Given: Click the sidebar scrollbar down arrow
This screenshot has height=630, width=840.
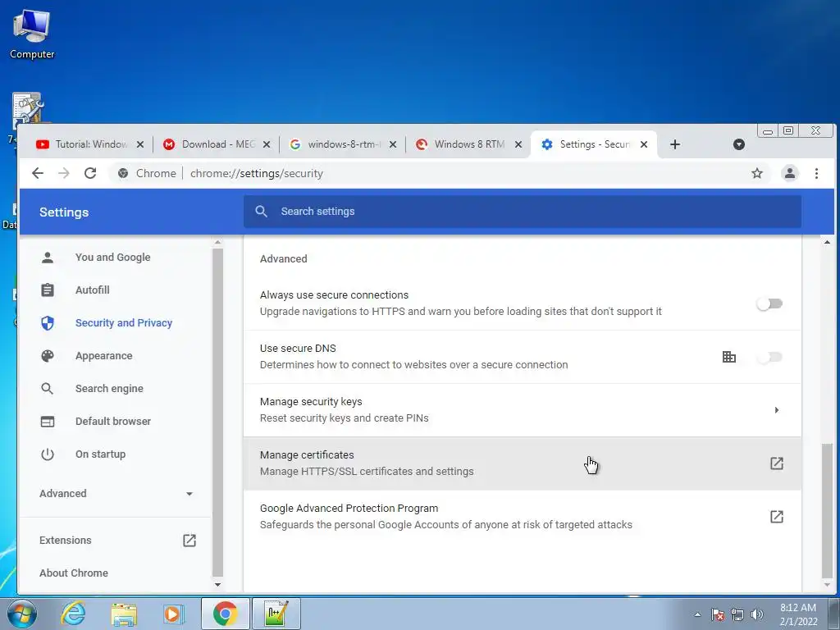Looking at the screenshot, I should [217, 584].
